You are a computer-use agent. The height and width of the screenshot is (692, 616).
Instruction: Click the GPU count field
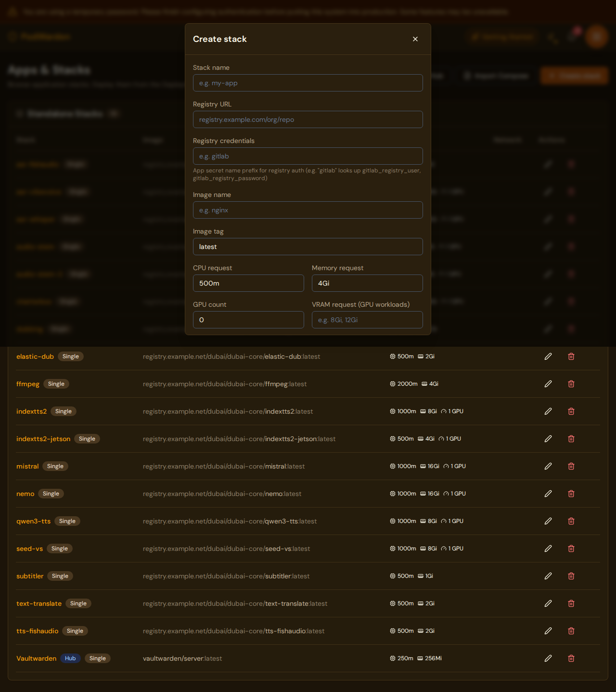(x=248, y=320)
